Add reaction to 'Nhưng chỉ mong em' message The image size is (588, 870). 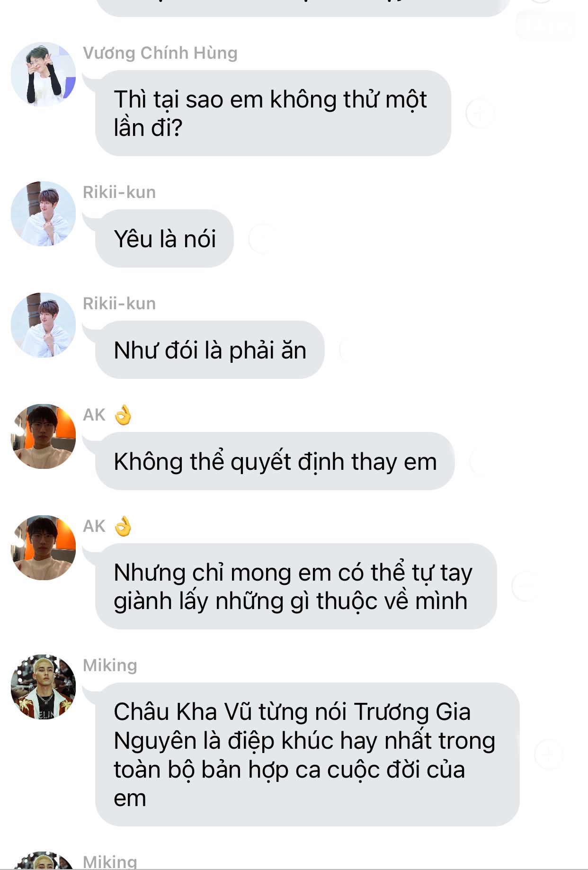[526, 586]
